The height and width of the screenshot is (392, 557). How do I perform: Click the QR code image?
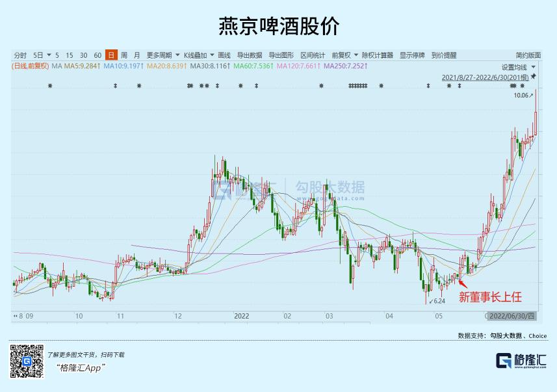coord(27,361)
